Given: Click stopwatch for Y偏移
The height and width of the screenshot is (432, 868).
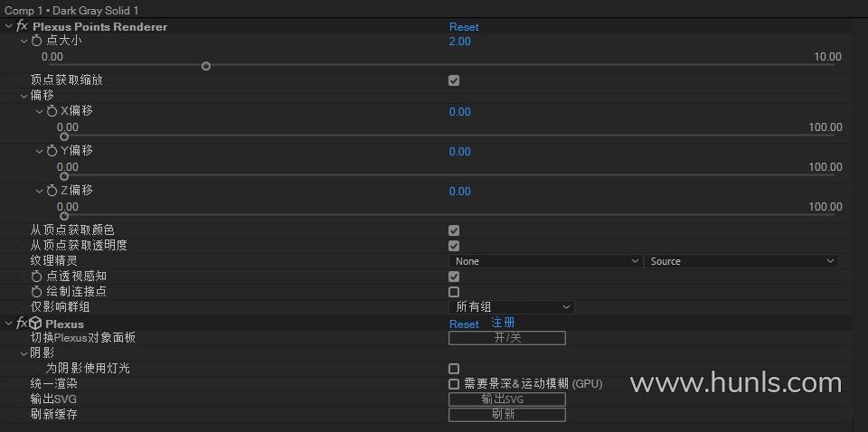Looking at the screenshot, I should pyautogui.click(x=52, y=151).
